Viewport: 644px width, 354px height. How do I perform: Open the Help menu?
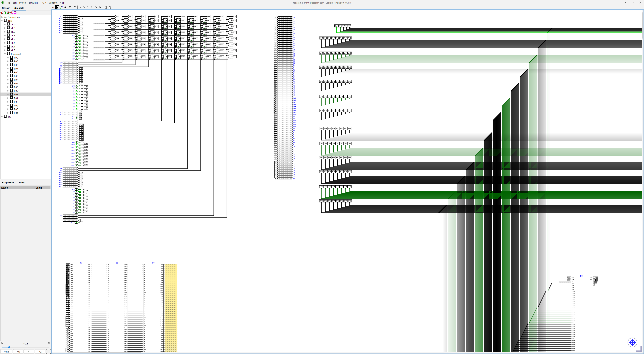62,3
